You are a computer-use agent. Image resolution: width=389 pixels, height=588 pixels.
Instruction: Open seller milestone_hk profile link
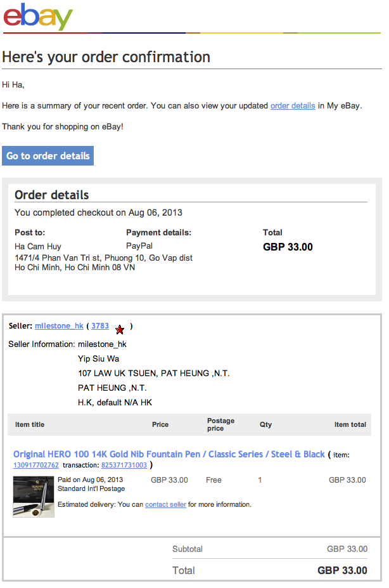59,326
